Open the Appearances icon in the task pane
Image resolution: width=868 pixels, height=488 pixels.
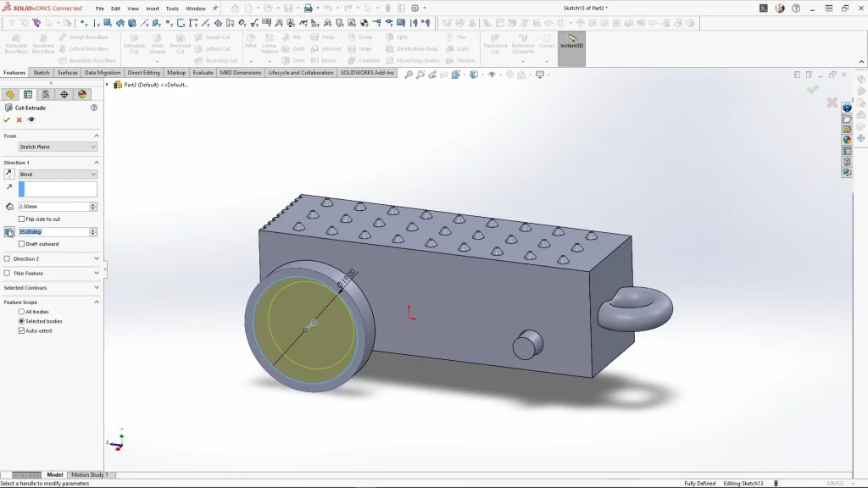[847, 140]
